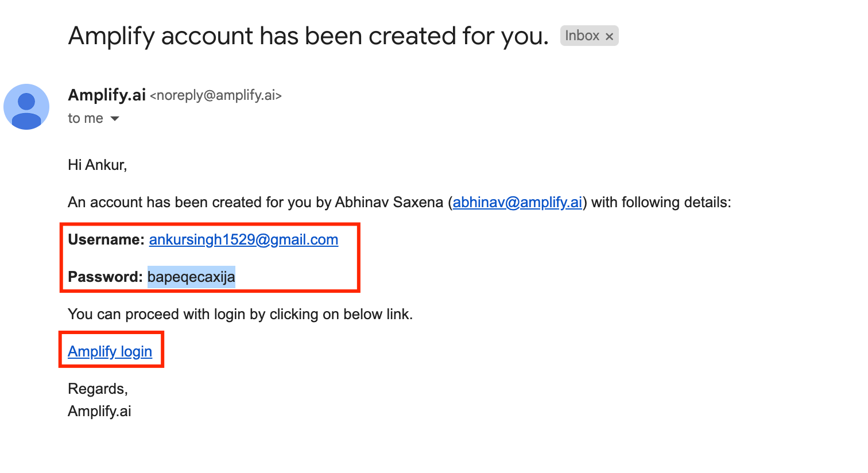Click the "to me" recipient text
Image resolution: width=868 pixels, height=473 pixels.
tap(86, 118)
